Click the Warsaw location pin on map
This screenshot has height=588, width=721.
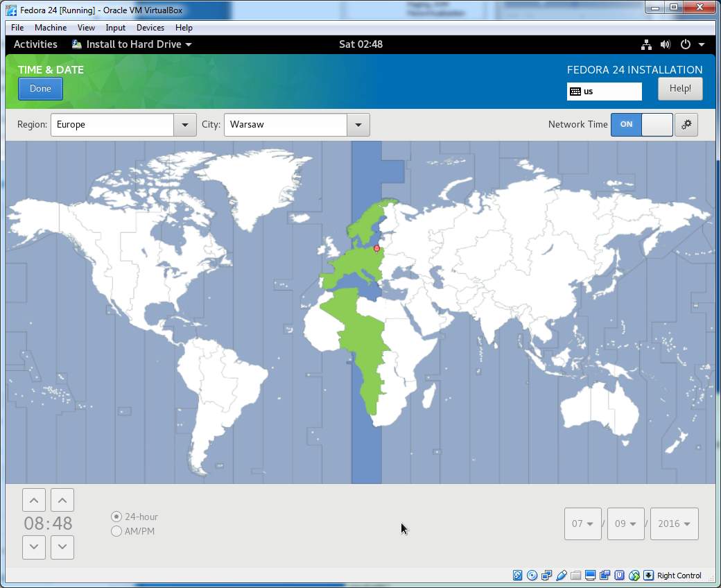pos(376,249)
